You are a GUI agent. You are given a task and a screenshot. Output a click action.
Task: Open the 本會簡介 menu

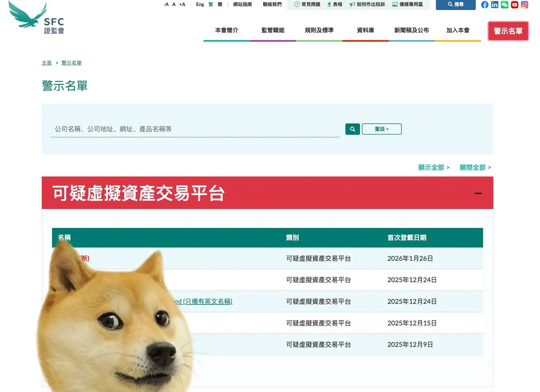tap(227, 31)
